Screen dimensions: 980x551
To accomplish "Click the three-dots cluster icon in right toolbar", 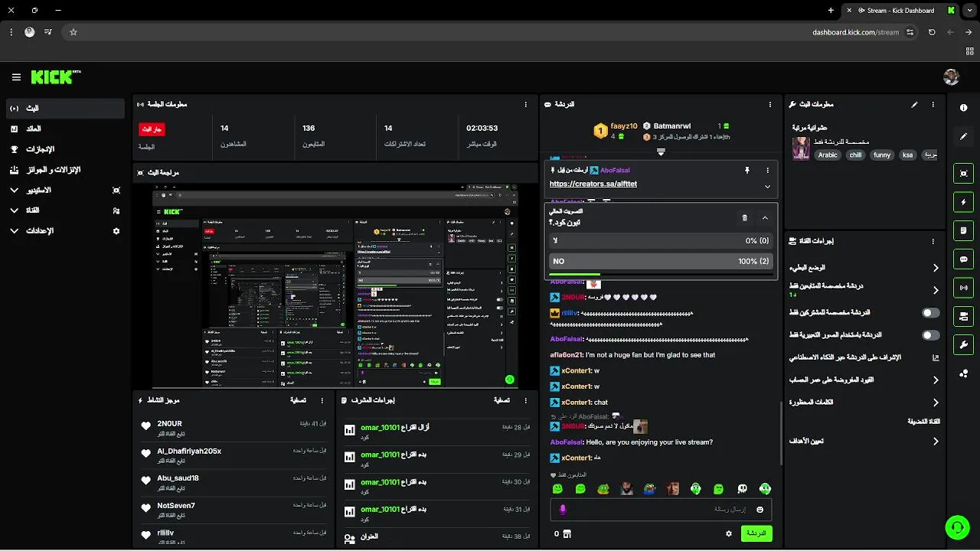I will pyautogui.click(x=963, y=373).
